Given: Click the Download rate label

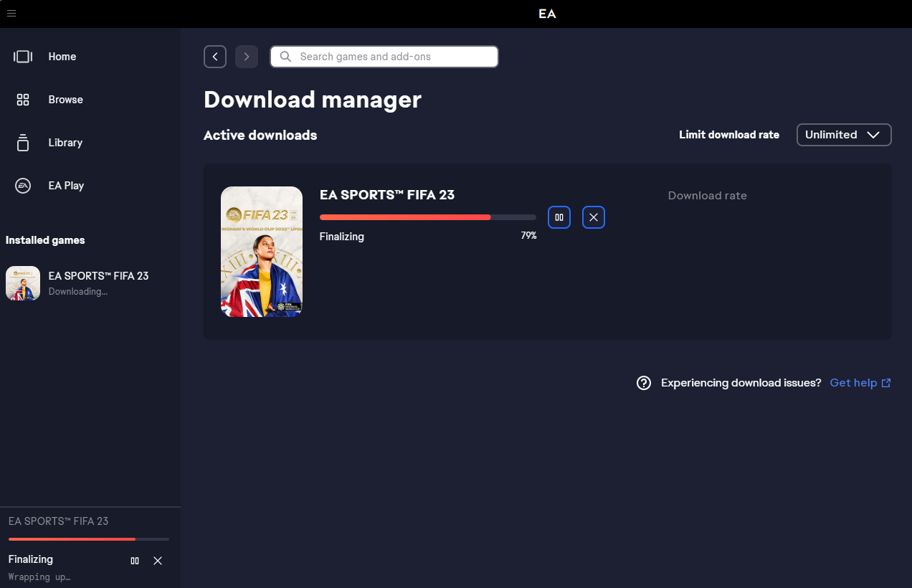Looking at the screenshot, I should click(x=708, y=196).
